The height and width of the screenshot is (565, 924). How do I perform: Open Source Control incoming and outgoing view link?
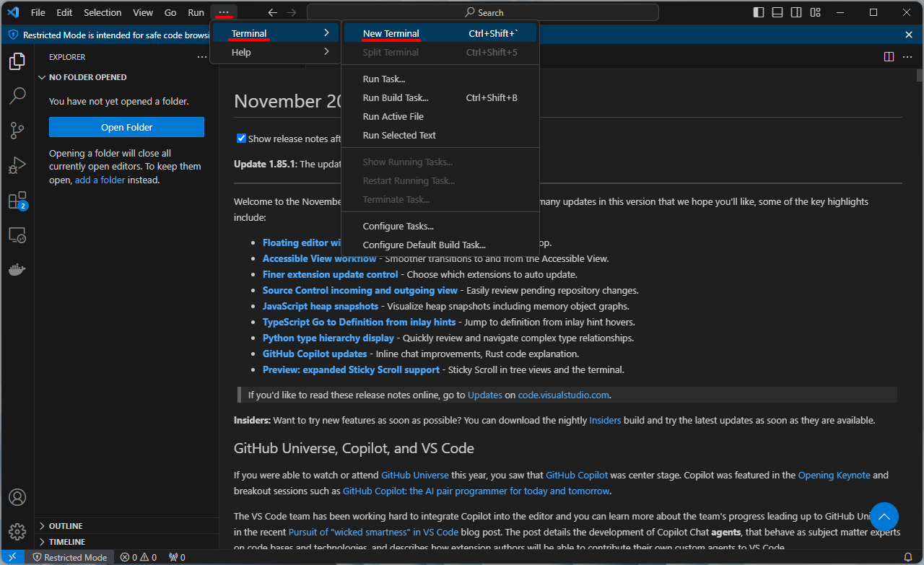[x=360, y=290]
